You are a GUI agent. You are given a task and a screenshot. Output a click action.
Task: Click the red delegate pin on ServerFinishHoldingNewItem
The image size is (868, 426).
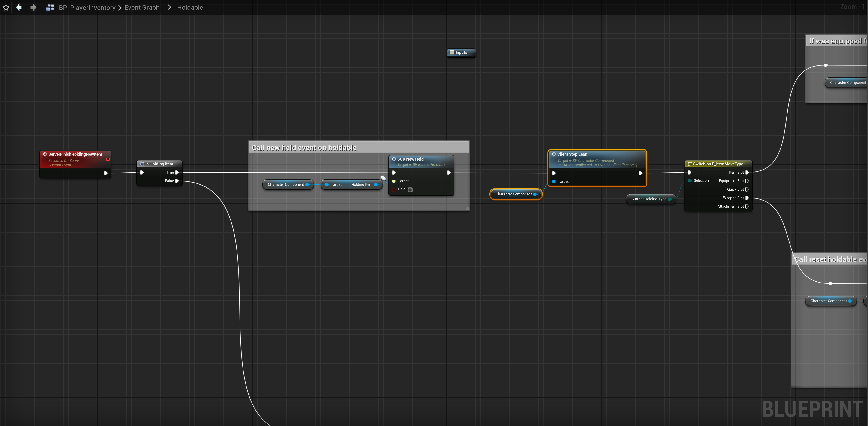click(108, 159)
